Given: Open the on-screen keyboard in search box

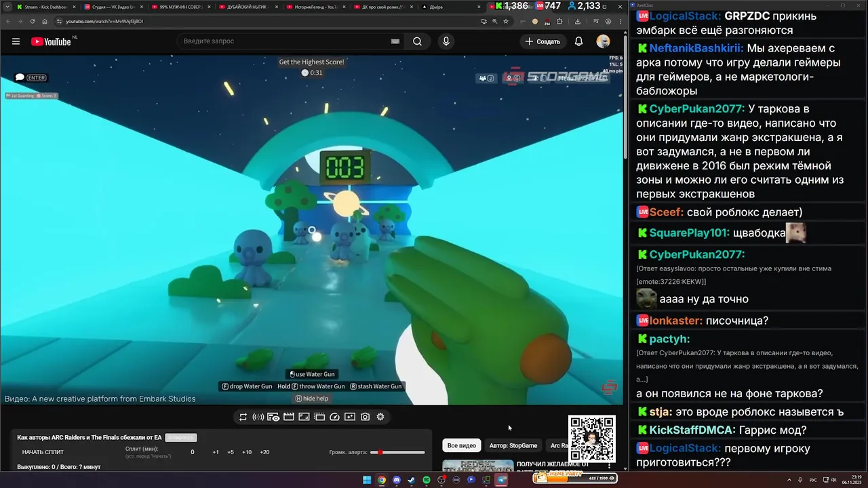Looking at the screenshot, I should click(395, 41).
